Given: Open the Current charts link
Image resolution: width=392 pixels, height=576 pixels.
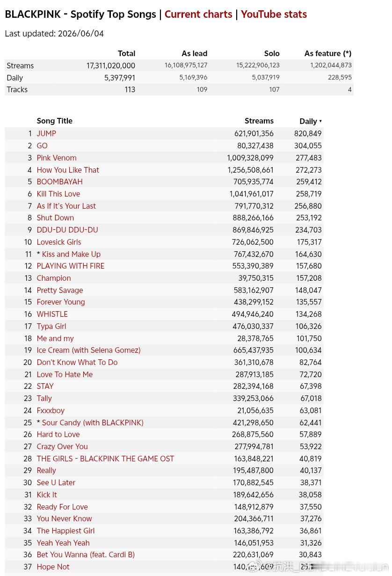Looking at the screenshot, I should (198, 15).
